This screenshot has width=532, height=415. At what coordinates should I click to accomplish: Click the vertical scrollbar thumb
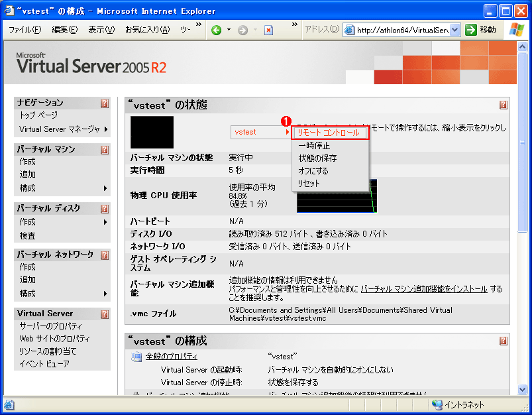(522, 142)
